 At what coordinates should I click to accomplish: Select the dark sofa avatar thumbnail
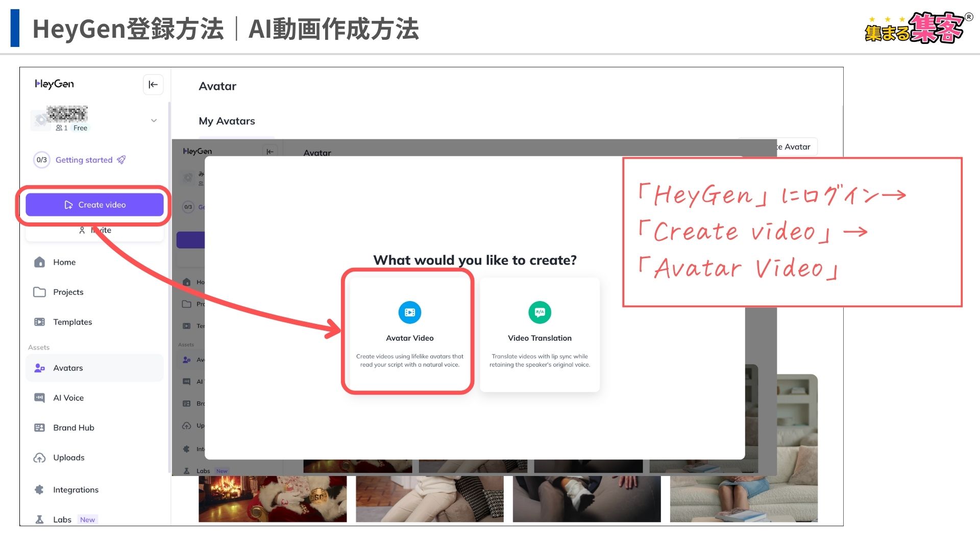pyautogui.click(x=586, y=499)
